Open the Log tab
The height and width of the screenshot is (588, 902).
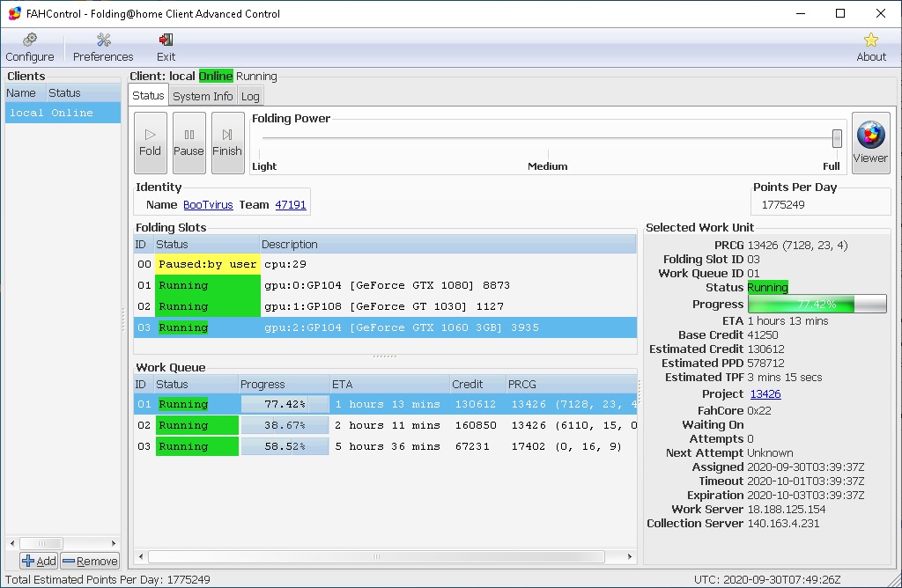pyautogui.click(x=249, y=96)
